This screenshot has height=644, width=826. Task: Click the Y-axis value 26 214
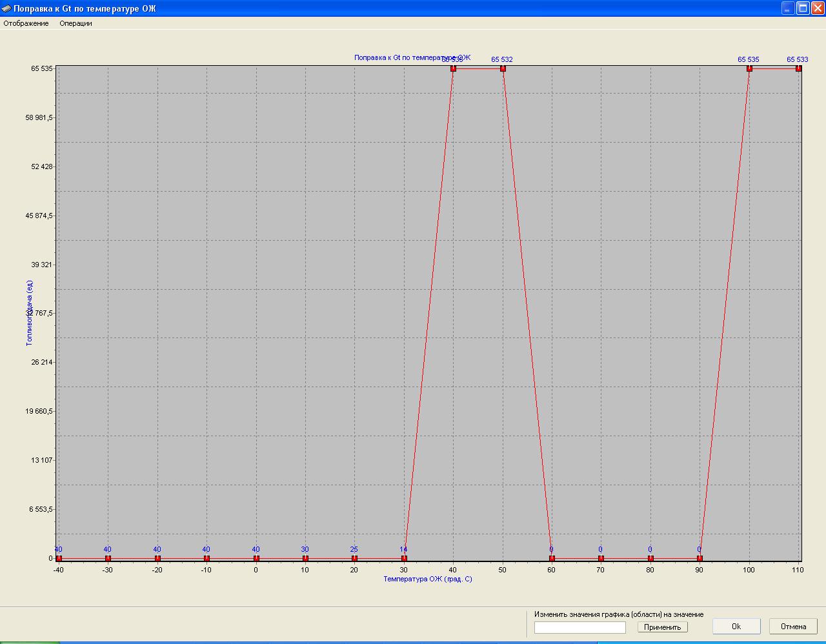point(42,362)
